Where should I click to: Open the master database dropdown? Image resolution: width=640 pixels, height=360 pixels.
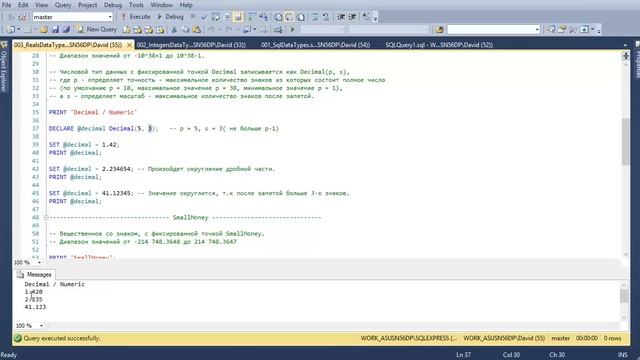(x=110, y=17)
